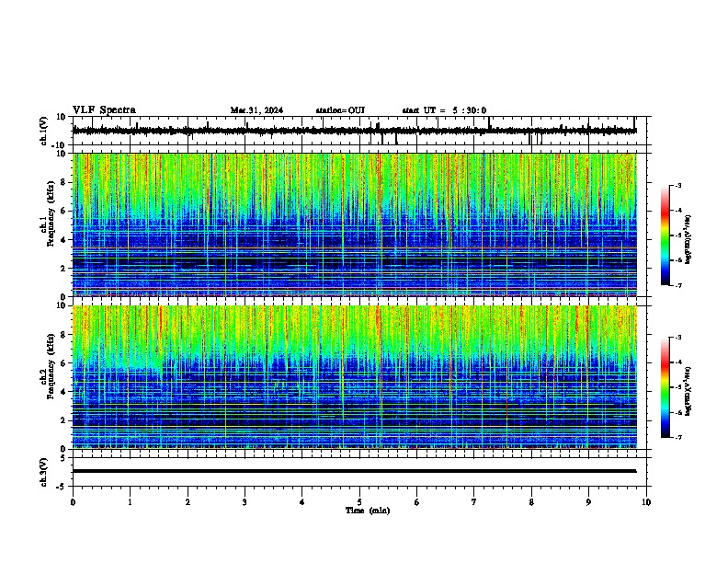Click the "-5" tick on the ch.3(V) axis
This screenshot has width=728, height=563.
[x=62, y=487]
